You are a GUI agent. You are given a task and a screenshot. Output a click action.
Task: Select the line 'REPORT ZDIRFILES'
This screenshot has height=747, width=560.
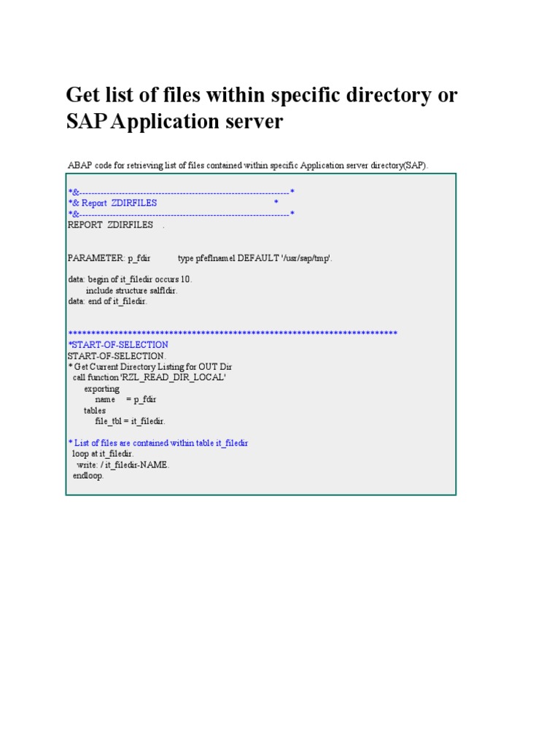[116, 225]
